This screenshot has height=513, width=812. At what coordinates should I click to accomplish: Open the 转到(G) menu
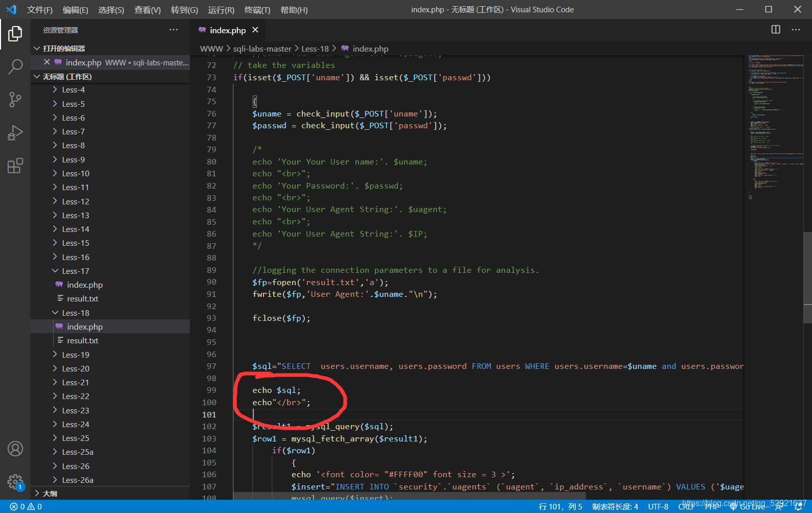[x=184, y=10]
